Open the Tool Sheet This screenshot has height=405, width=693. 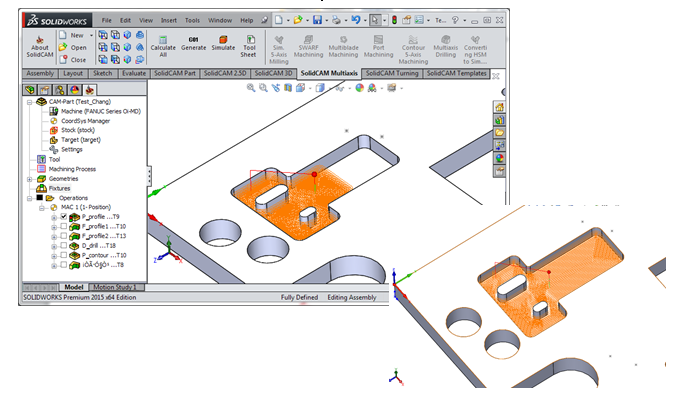[x=249, y=46]
